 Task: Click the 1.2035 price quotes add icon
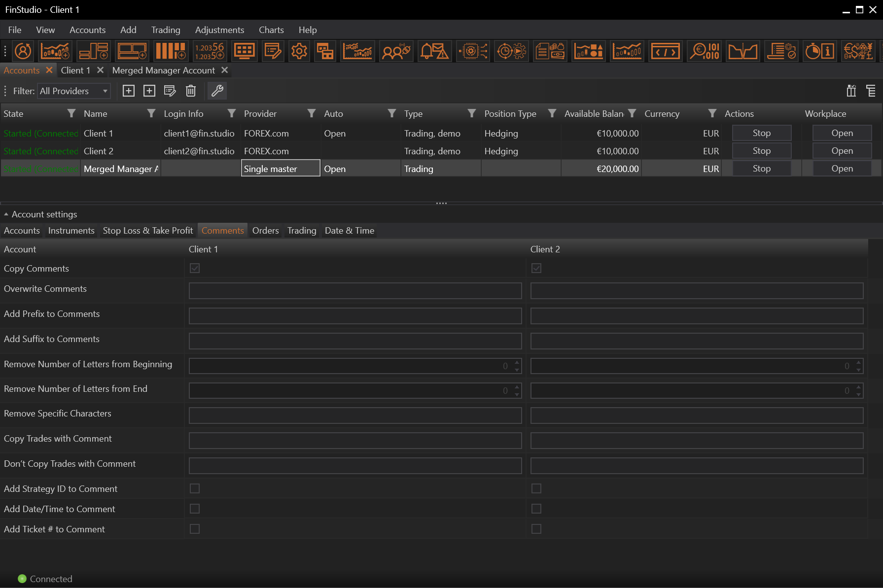(x=210, y=51)
